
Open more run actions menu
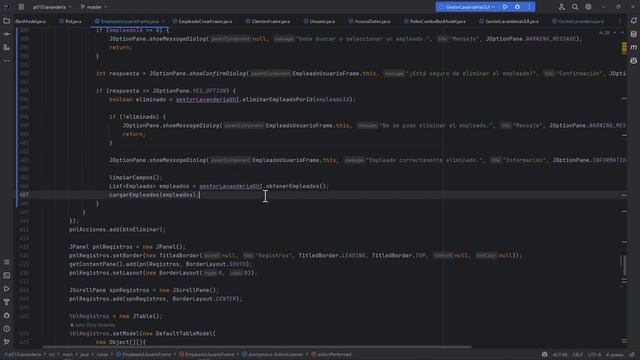[529, 7]
